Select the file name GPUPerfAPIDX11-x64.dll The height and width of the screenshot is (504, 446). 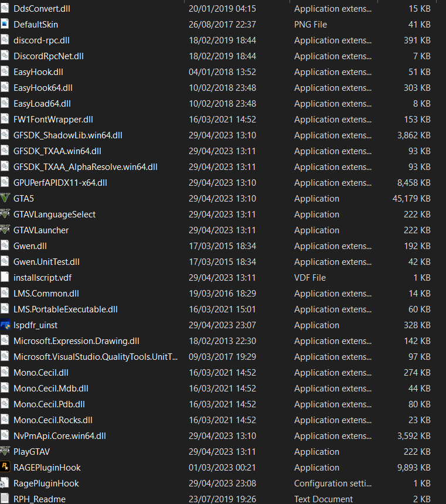pos(60,183)
